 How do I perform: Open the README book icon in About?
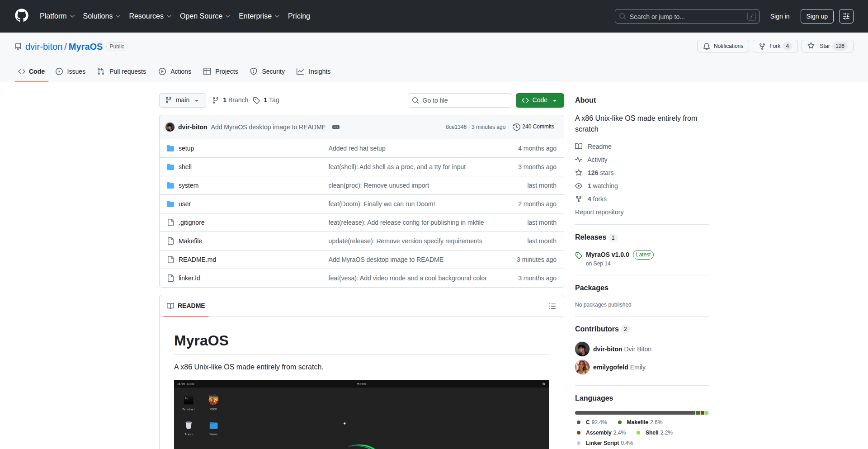coord(579,146)
